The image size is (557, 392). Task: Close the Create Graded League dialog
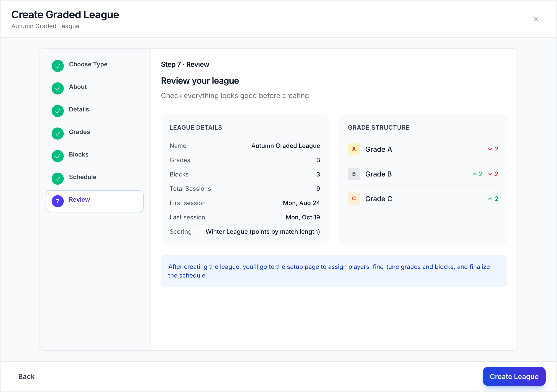coord(536,19)
